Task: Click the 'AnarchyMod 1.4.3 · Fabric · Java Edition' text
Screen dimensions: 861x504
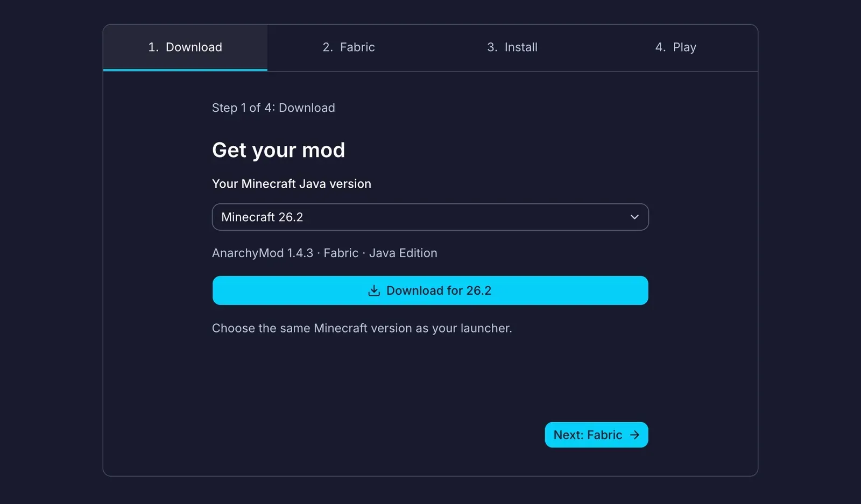Action: [x=324, y=253]
